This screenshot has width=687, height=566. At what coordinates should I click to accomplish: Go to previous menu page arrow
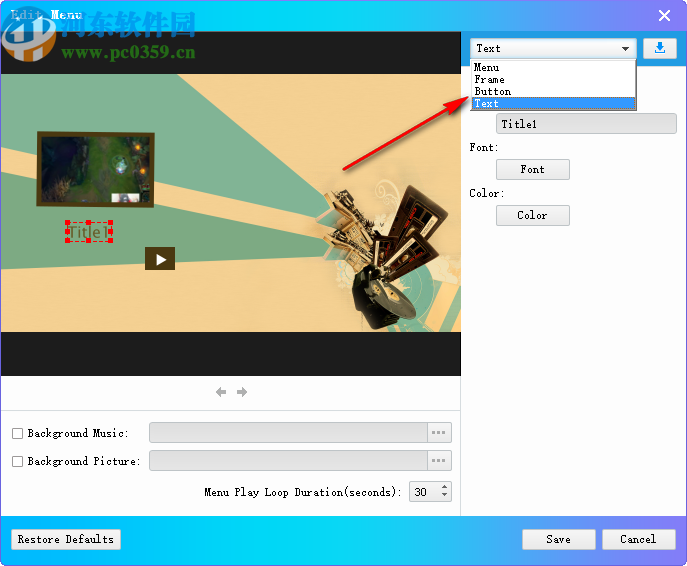coord(221,392)
